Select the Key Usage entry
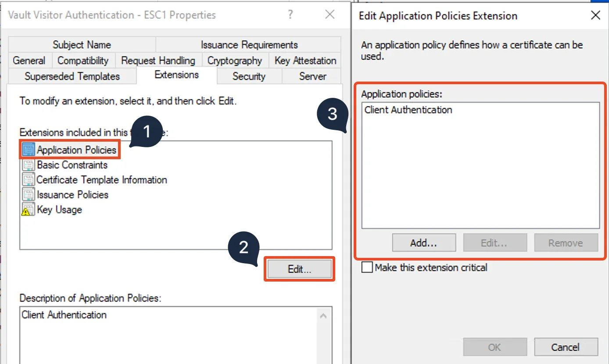 59,210
